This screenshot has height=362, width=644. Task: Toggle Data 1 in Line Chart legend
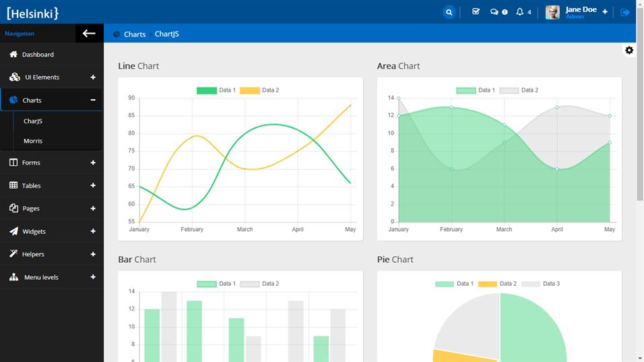tap(216, 90)
